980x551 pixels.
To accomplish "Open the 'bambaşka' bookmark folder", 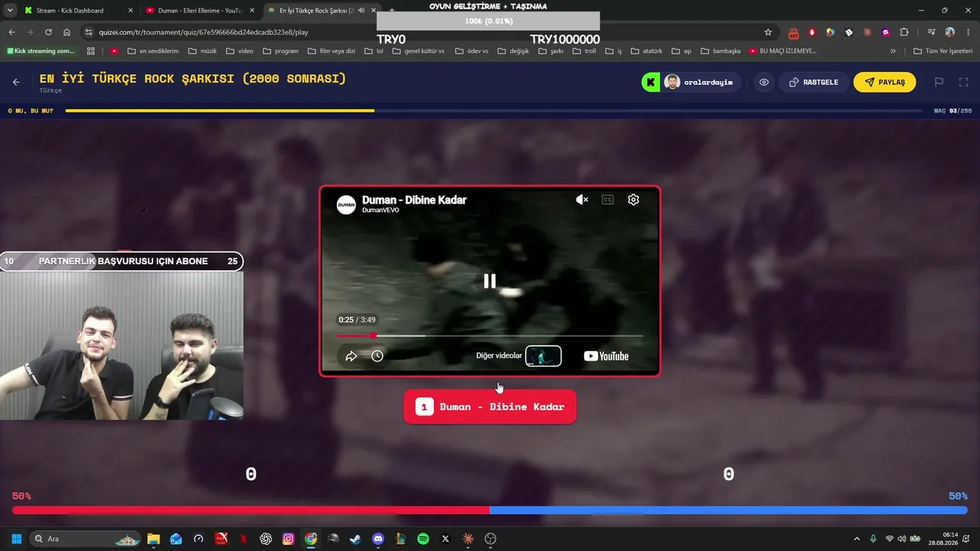I will (x=720, y=51).
